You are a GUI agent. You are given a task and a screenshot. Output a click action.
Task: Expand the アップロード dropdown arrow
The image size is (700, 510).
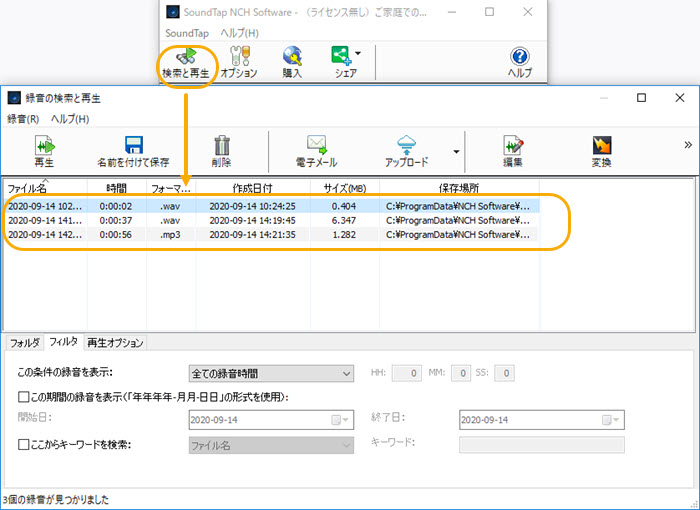(x=456, y=152)
